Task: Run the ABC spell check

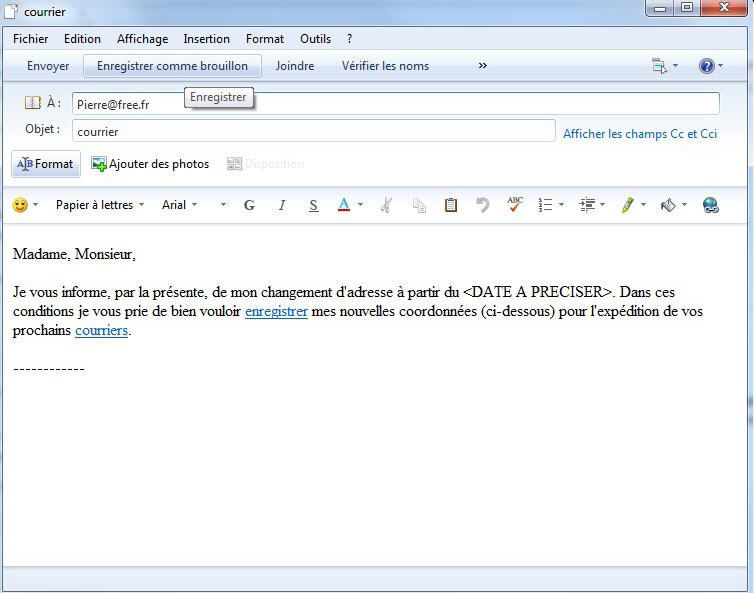Action: (x=515, y=205)
